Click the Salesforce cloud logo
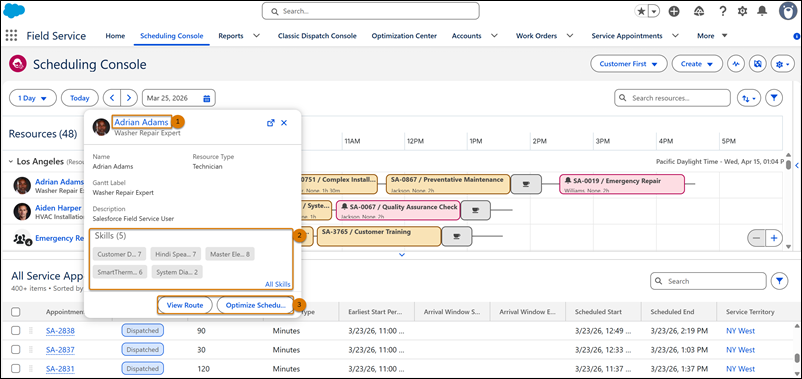Image resolution: width=802 pixels, height=379 pixels. (x=14, y=10)
